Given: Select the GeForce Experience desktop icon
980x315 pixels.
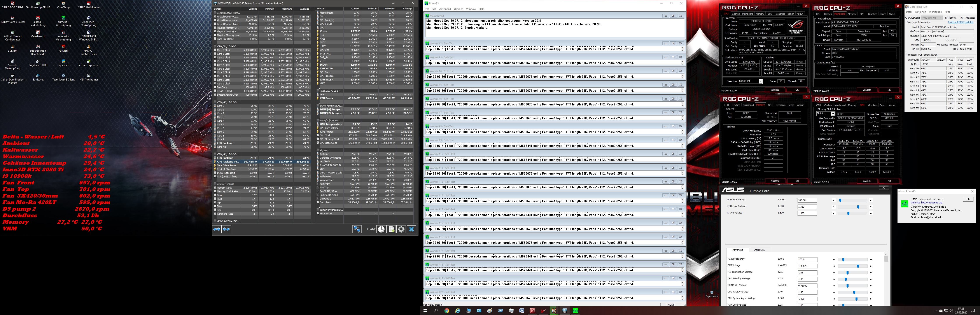Looking at the screenshot, I should pyautogui.click(x=89, y=63).
